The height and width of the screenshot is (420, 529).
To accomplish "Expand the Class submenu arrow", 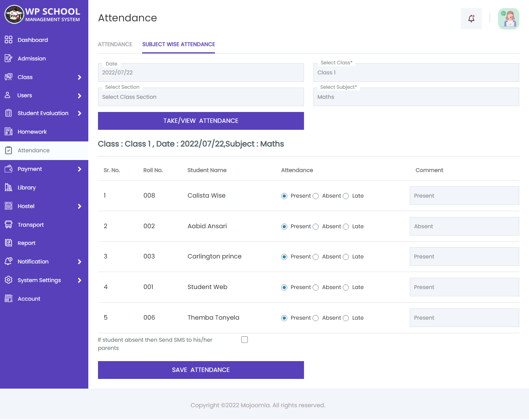I will point(79,77).
